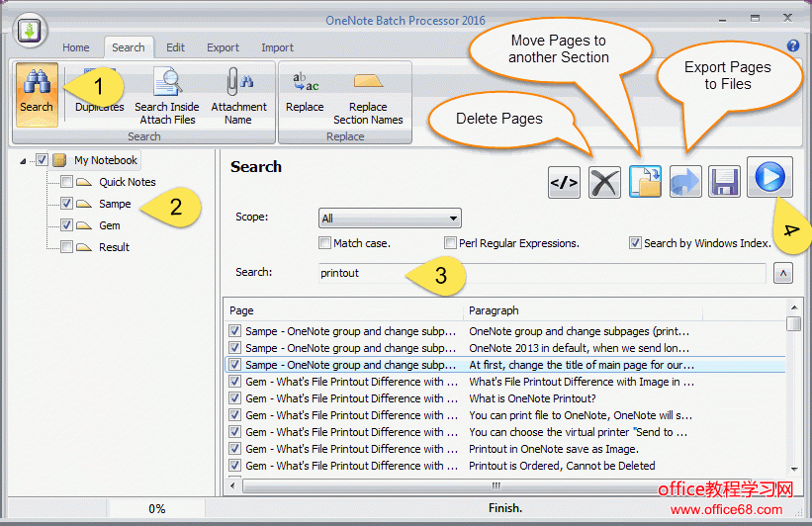The height and width of the screenshot is (526, 812).
Task: Open the Replace text tool
Action: 305,93
